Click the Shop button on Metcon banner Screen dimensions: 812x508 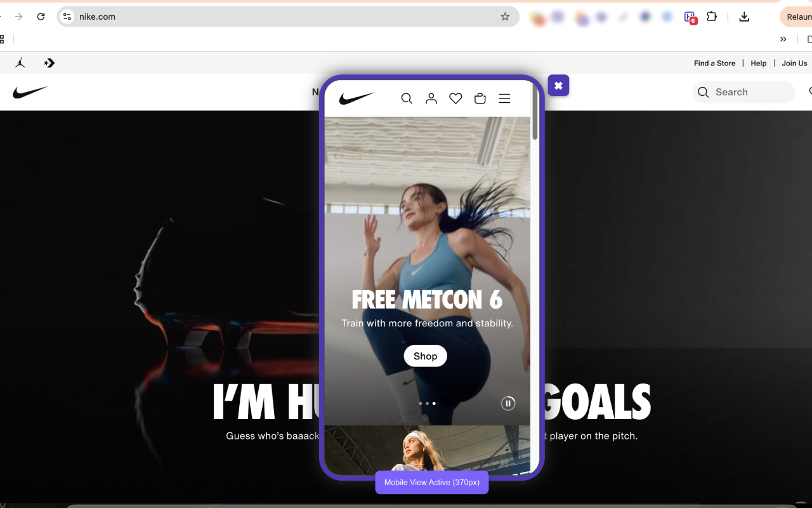pyautogui.click(x=425, y=356)
